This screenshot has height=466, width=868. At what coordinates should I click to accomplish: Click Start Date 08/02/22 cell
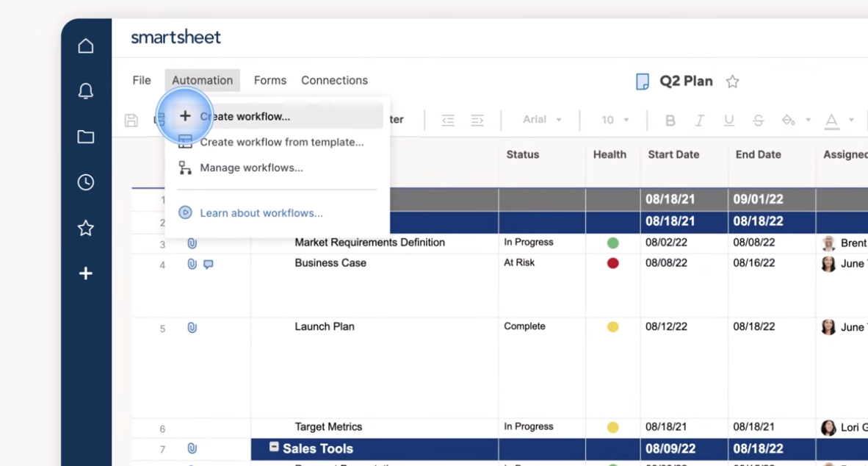666,243
